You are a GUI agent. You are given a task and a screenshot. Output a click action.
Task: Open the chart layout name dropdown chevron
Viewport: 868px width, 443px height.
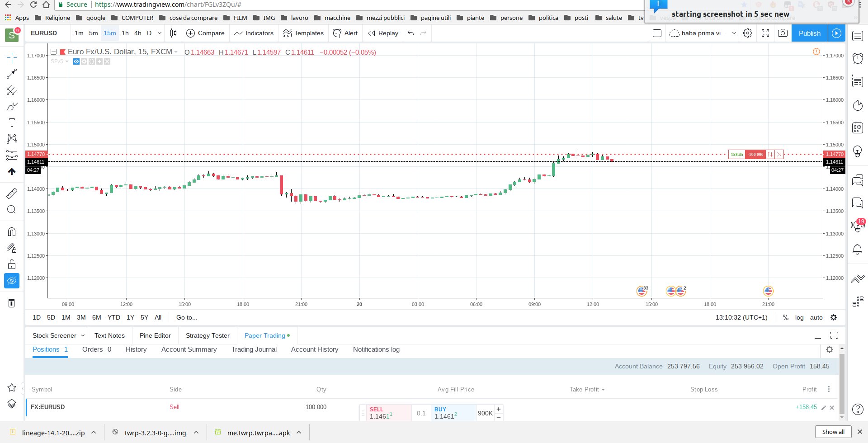coord(734,33)
